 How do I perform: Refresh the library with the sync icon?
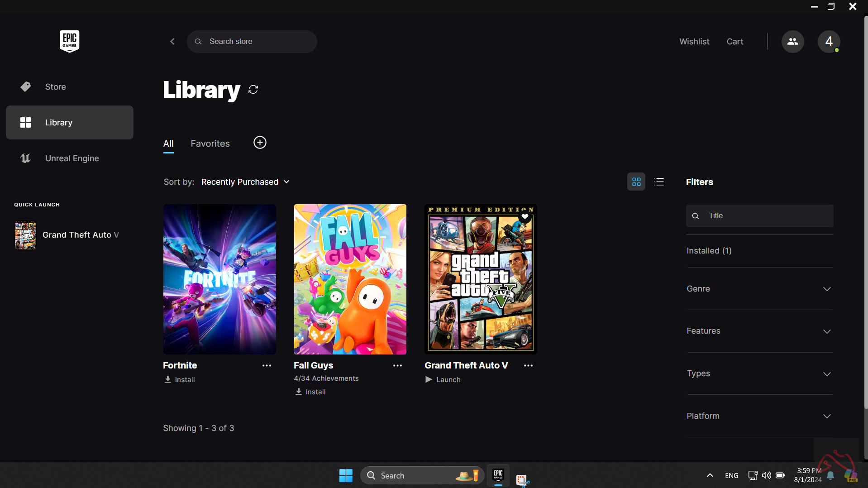(253, 90)
